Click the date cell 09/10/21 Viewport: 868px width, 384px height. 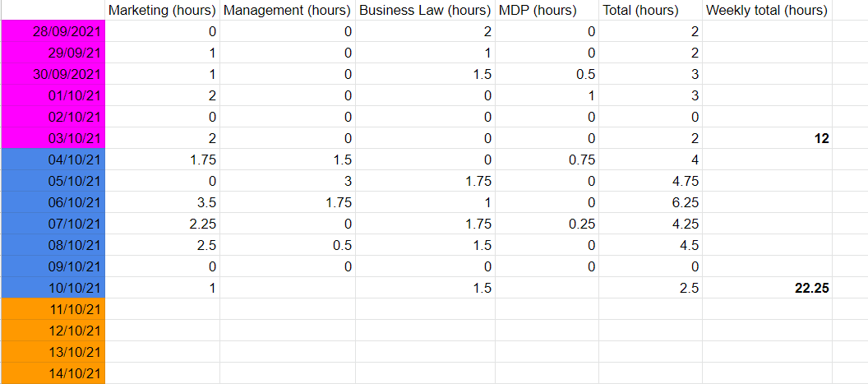(x=53, y=266)
